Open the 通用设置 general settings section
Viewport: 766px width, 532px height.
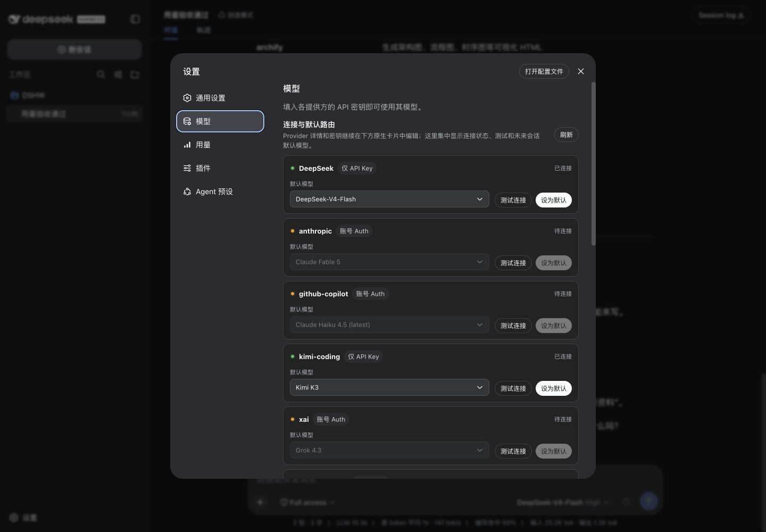[x=220, y=98]
